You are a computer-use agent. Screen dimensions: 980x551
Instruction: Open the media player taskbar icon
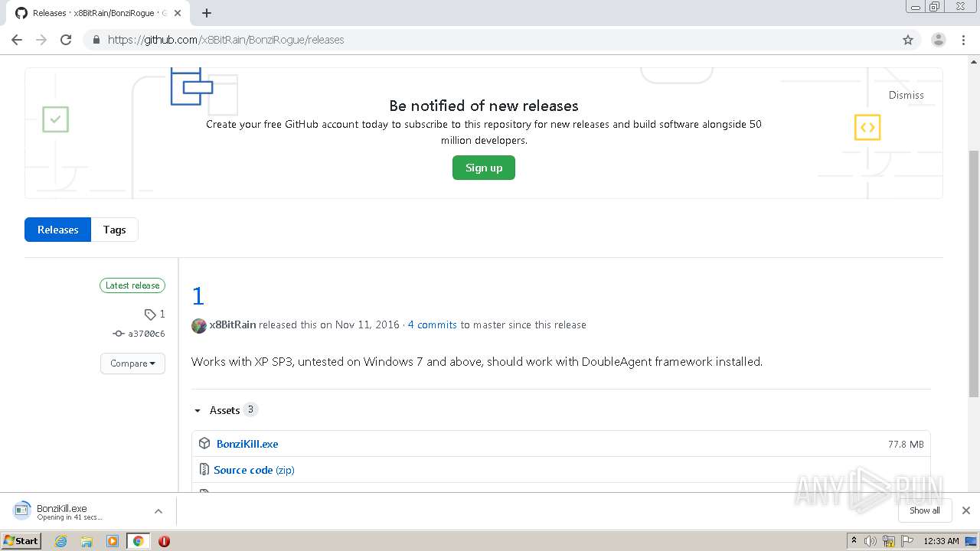click(113, 541)
